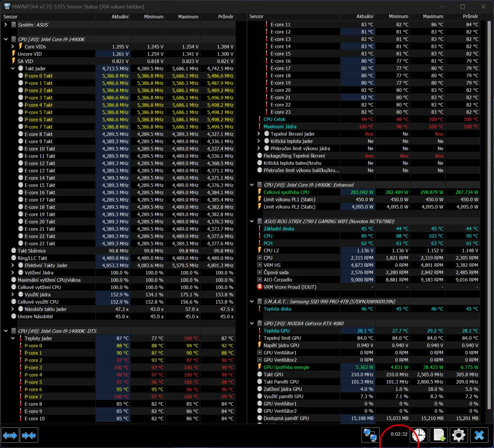The image size is (494, 448).
Task: Click the shrink layout arrows button
Action: point(29,436)
